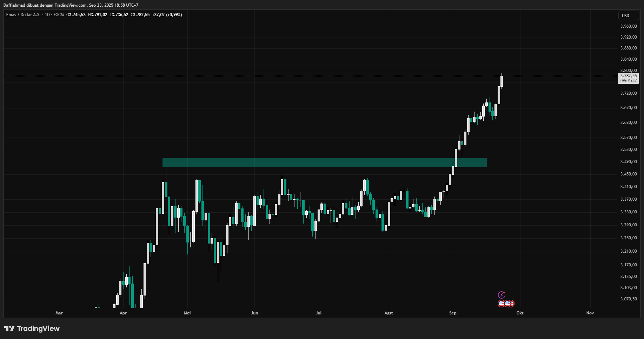Click the partially hidden rightmost US flag

[512, 304]
